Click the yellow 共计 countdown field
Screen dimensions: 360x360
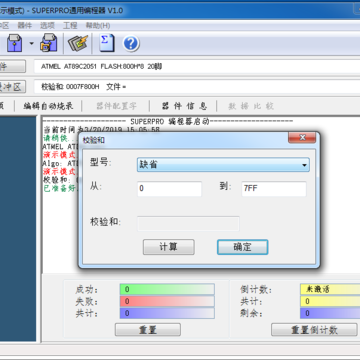(330, 301)
